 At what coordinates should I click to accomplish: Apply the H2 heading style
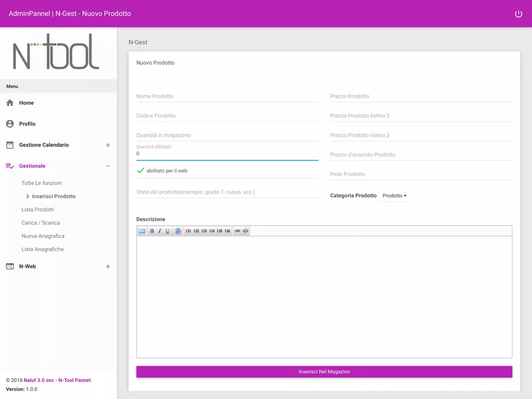[196, 231]
